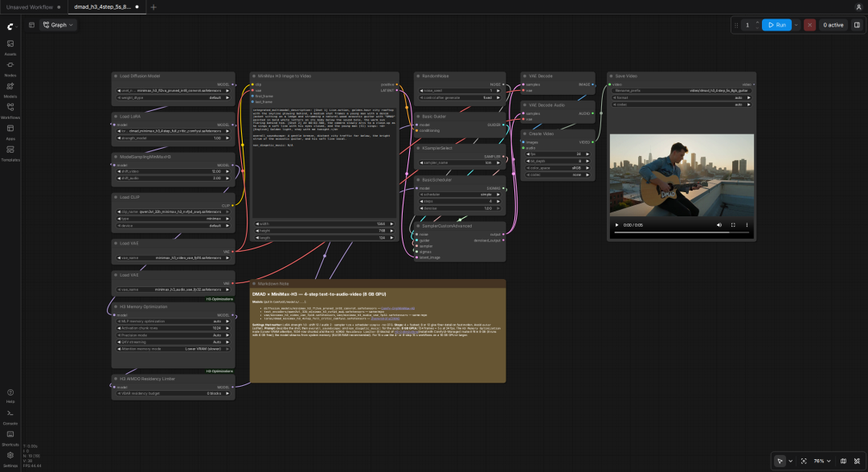This screenshot has width=868, height=472.
Task: Toggle the minimap icon in the bottom toolbar
Action: pyautogui.click(x=843, y=461)
